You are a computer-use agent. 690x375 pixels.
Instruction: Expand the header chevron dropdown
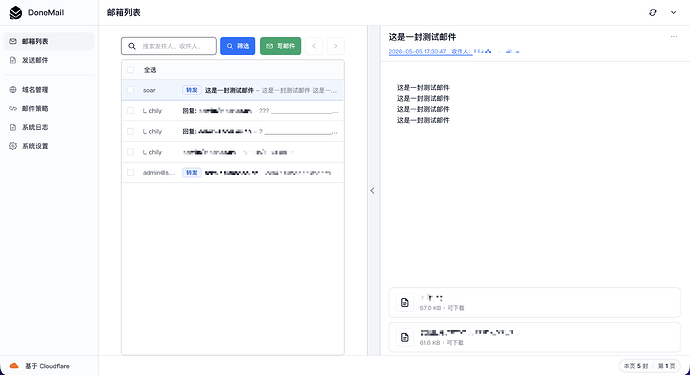(673, 12)
